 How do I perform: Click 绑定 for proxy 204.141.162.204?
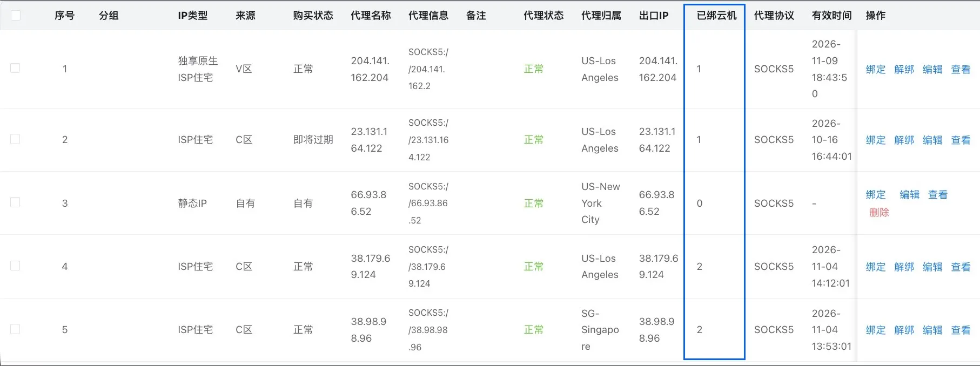tap(876, 69)
